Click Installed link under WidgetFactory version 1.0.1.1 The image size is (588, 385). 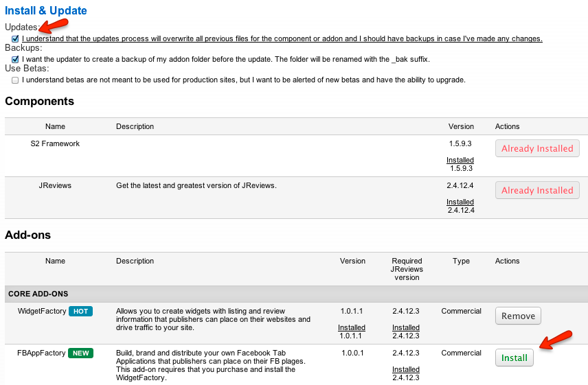(x=352, y=327)
